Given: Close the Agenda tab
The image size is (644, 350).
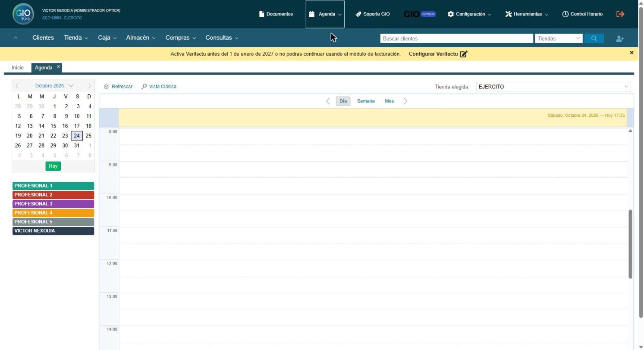Looking at the screenshot, I should click(x=58, y=67).
